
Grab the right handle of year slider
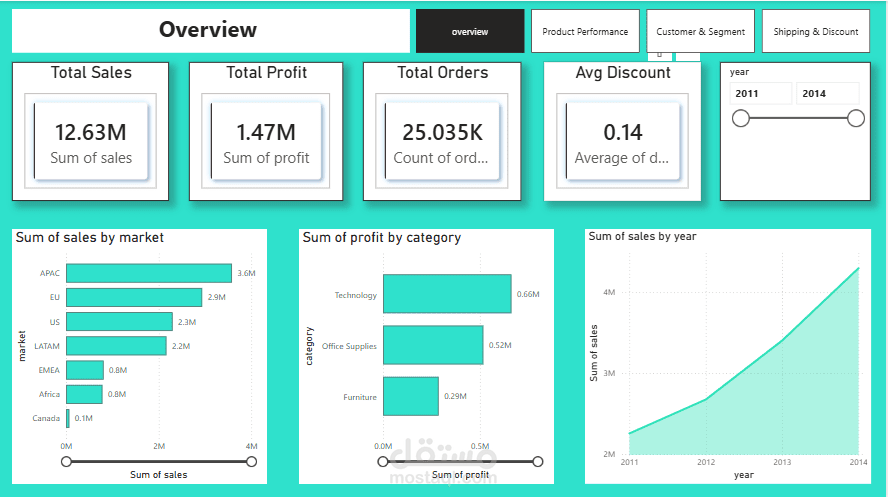click(856, 118)
